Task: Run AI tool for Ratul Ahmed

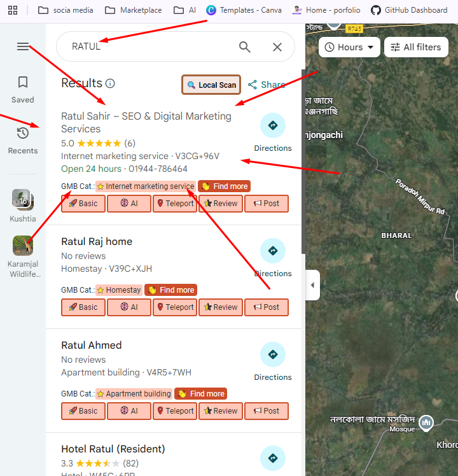Action: click(129, 411)
